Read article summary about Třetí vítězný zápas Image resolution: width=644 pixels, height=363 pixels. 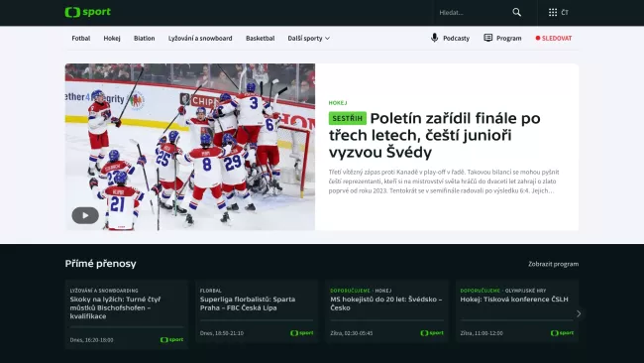444,181
